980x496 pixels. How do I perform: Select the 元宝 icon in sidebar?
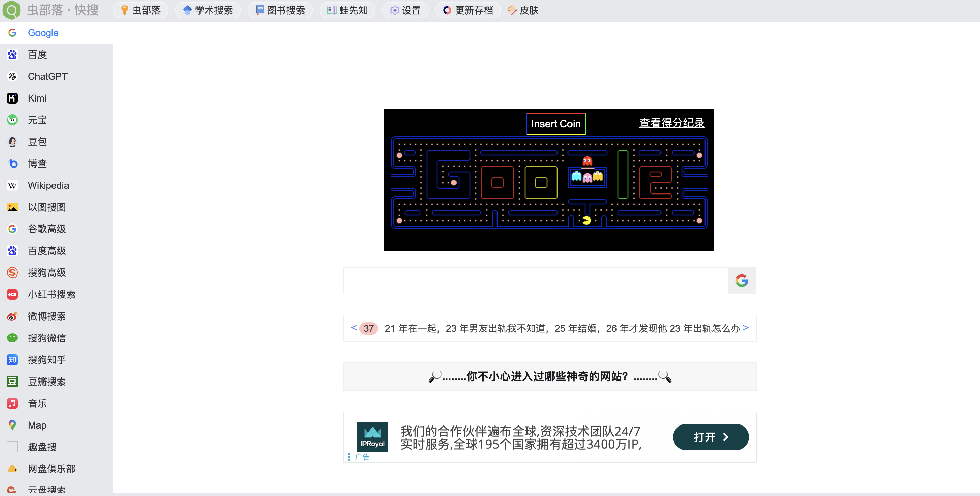click(x=12, y=120)
